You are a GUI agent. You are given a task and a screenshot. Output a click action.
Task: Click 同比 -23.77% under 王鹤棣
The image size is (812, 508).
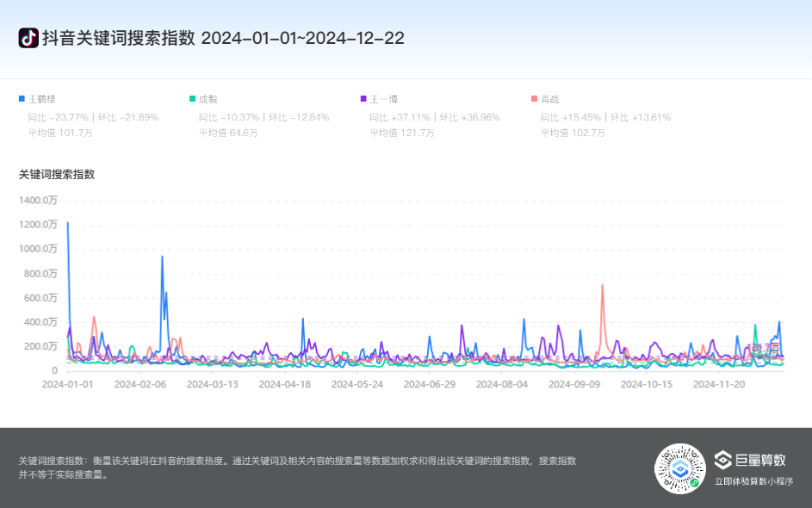click(x=59, y=118)
